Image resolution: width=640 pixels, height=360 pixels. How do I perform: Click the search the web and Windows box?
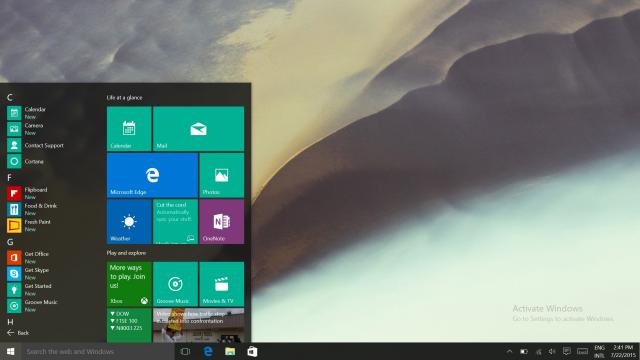98,351
